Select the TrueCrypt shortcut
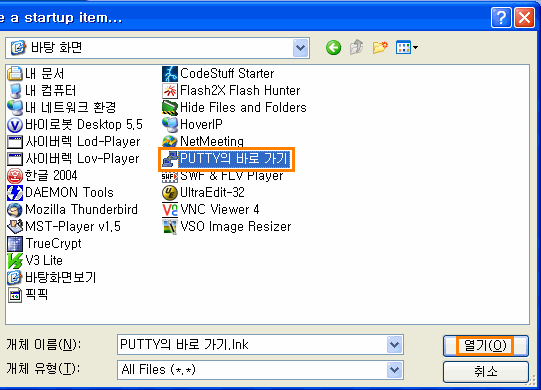The width and height of the screenshot is (541, 390). click(44, 243)
